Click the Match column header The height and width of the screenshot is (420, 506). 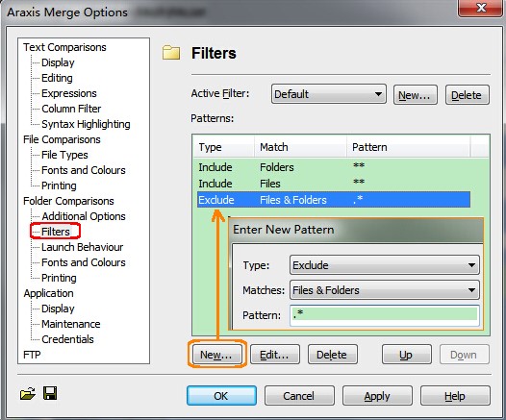tap(301, 147)
